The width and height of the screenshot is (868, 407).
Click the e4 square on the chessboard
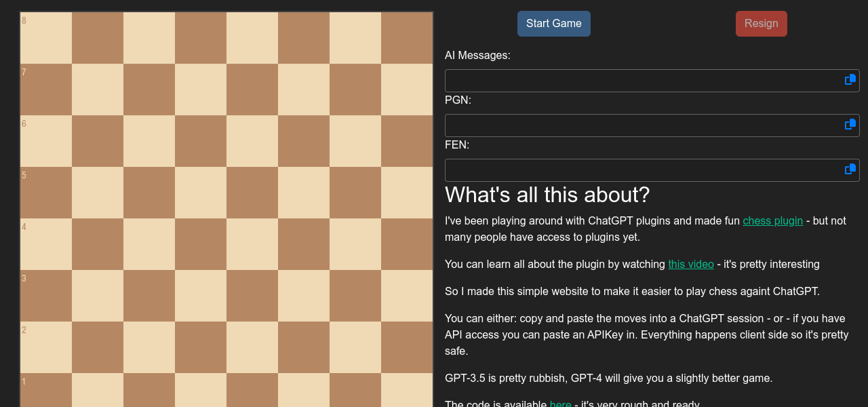[x=252, y=244]
